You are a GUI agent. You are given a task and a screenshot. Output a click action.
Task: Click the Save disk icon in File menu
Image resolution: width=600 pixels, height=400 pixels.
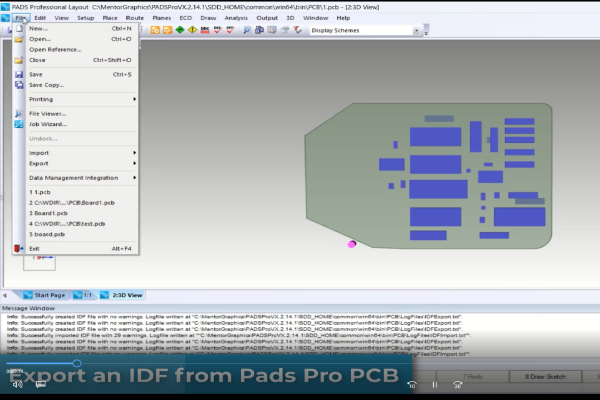(19, 74)
